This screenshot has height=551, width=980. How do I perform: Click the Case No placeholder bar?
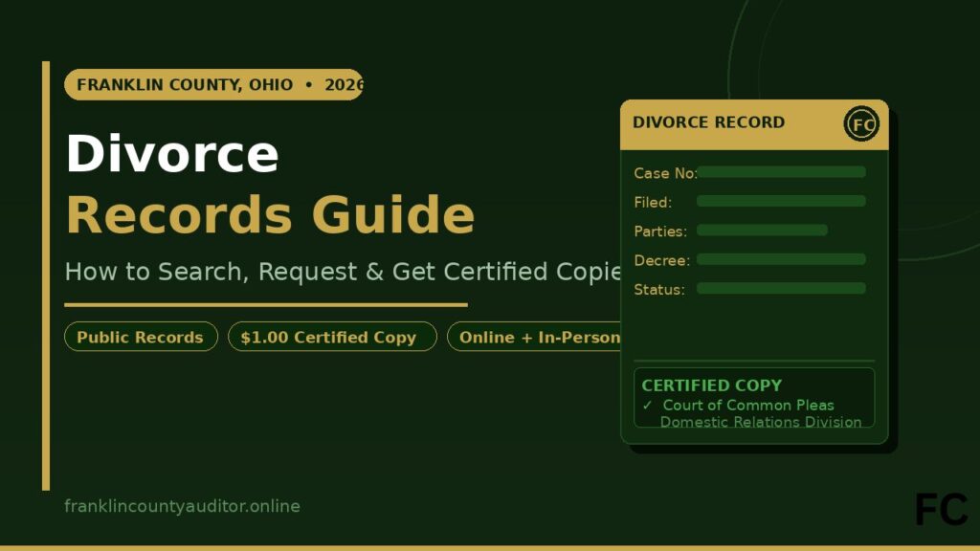pos(781,172)
